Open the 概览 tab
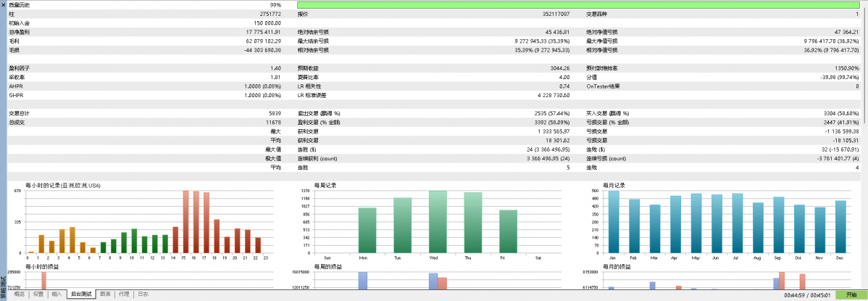Screen dimensions: 868x301 19,294
